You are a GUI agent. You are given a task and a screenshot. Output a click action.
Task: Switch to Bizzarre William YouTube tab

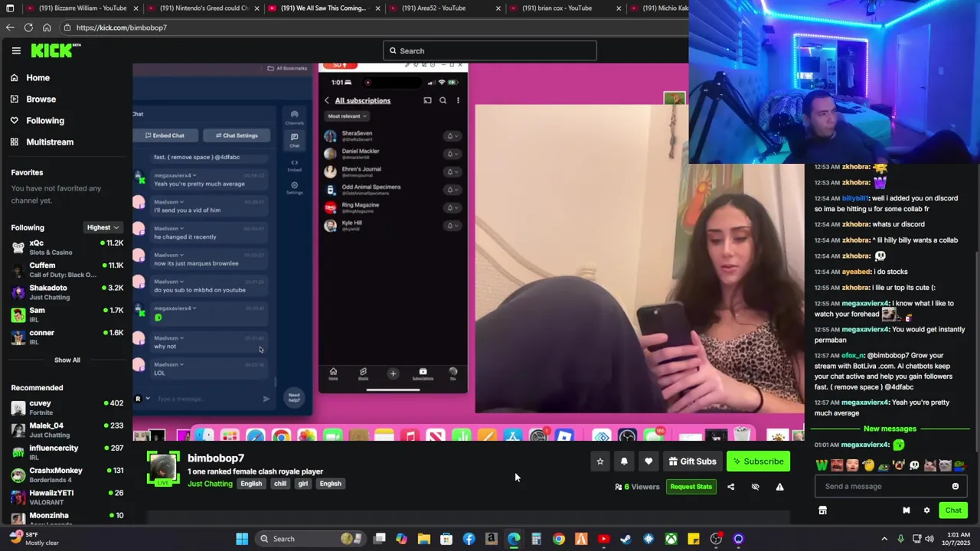(x=80, y=8)
